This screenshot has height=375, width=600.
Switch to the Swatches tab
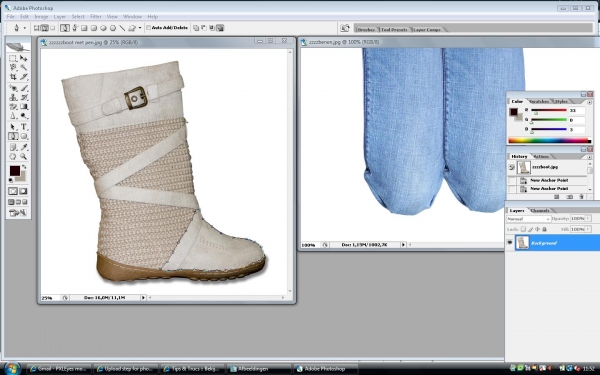[539, 101]
